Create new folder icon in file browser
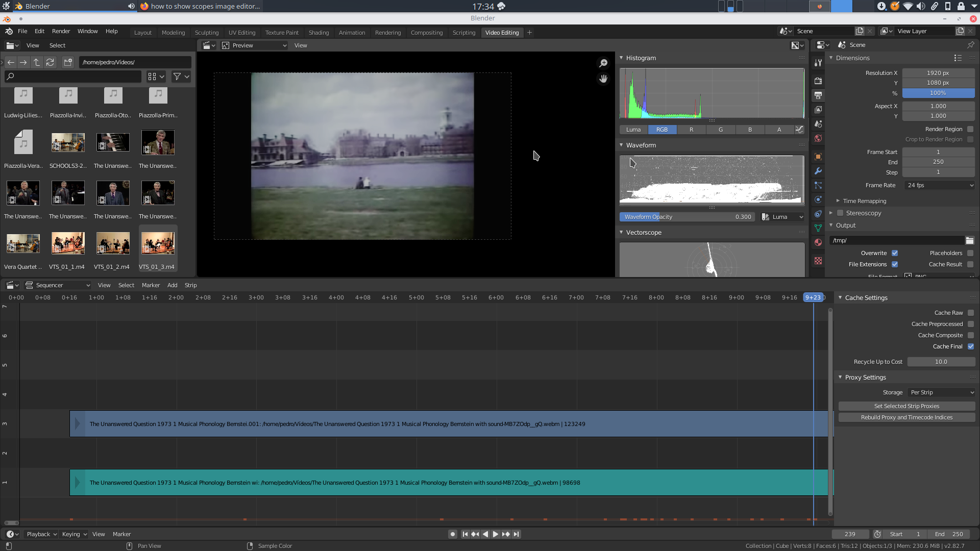 pos(68,62)
